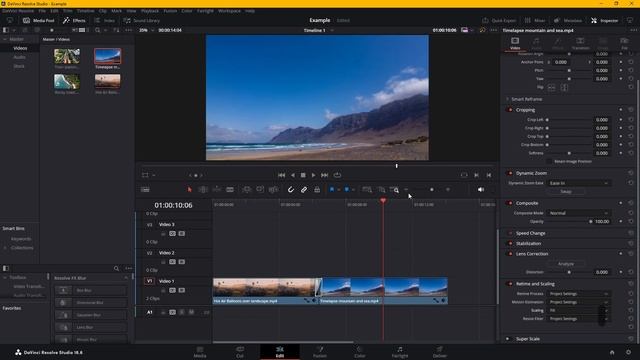The width and height of the screenshot is (640, 360).
Task: Jump to first frame of timeline
Action: tap(282, 175)
